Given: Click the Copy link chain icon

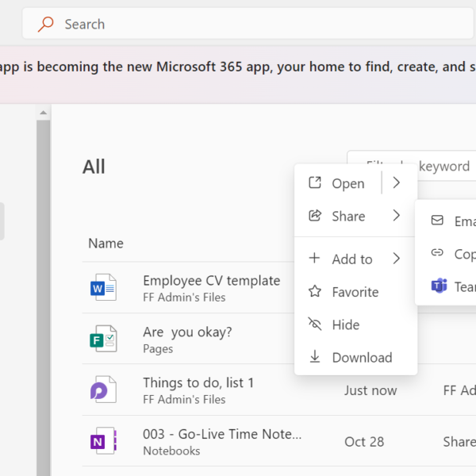Looking at the screenshot, I should point(437,254).
